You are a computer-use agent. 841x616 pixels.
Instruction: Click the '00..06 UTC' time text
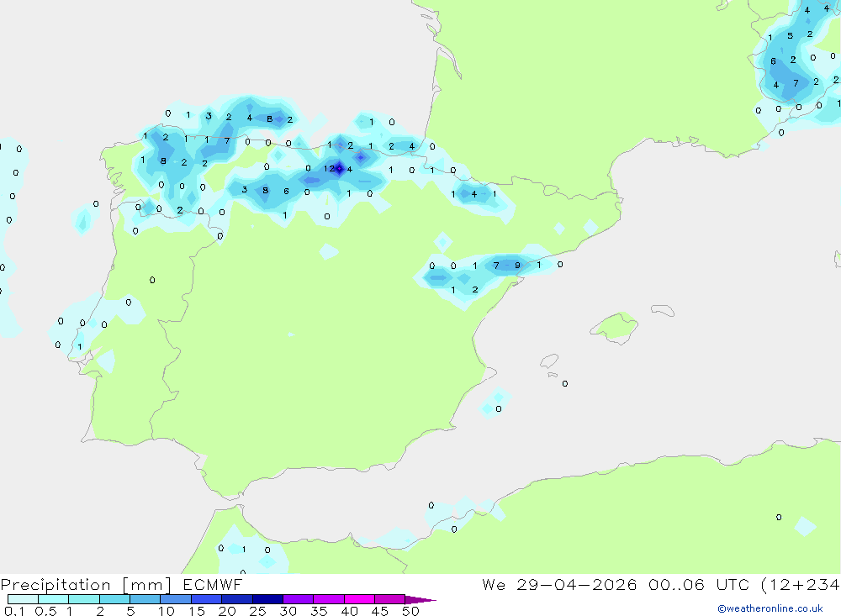[698, 585]
